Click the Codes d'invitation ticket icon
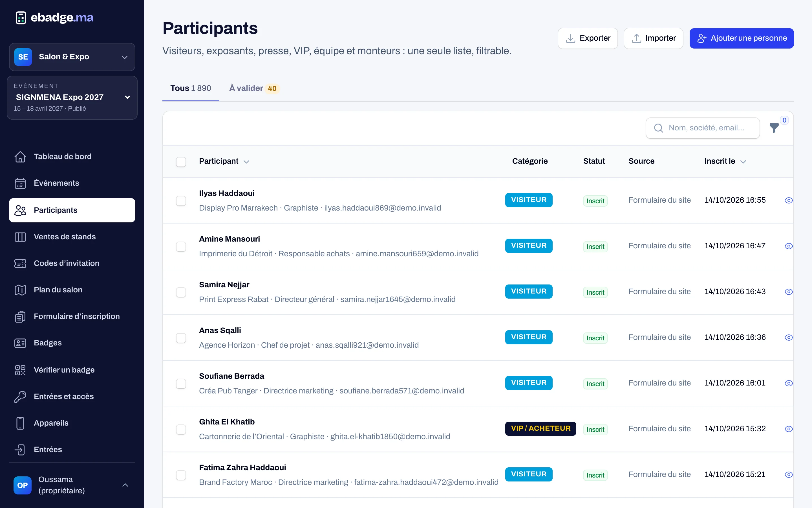812x508 pixels. 20,263
